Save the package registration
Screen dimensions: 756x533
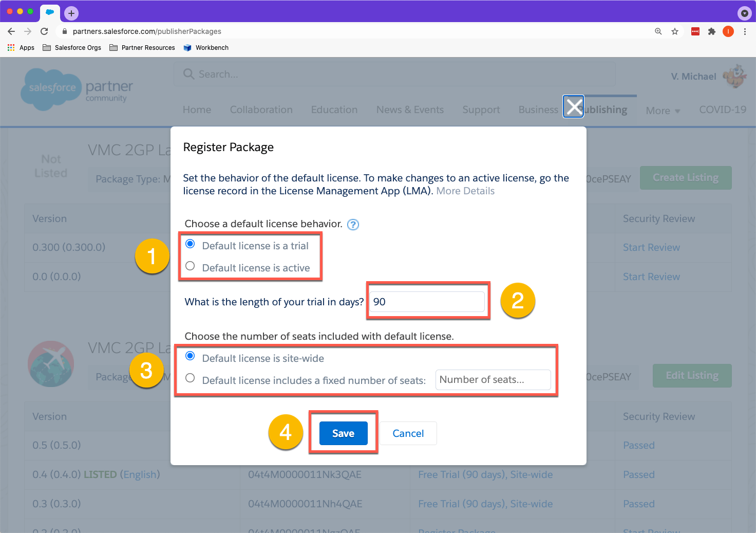coord(343,433)
